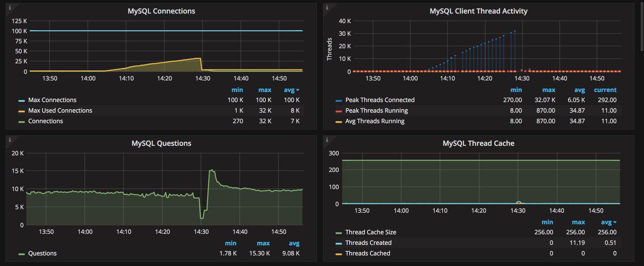Sort MySQL Questions legend by max column
The height and width of the screenshot is (266, 644).
click(264, 243)
